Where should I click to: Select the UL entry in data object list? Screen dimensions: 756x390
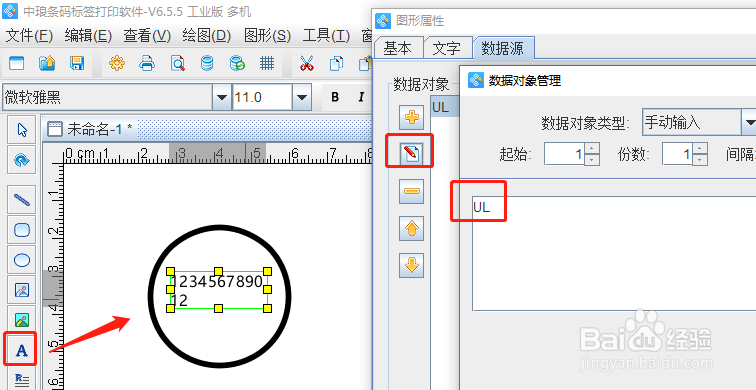point(445,107)
